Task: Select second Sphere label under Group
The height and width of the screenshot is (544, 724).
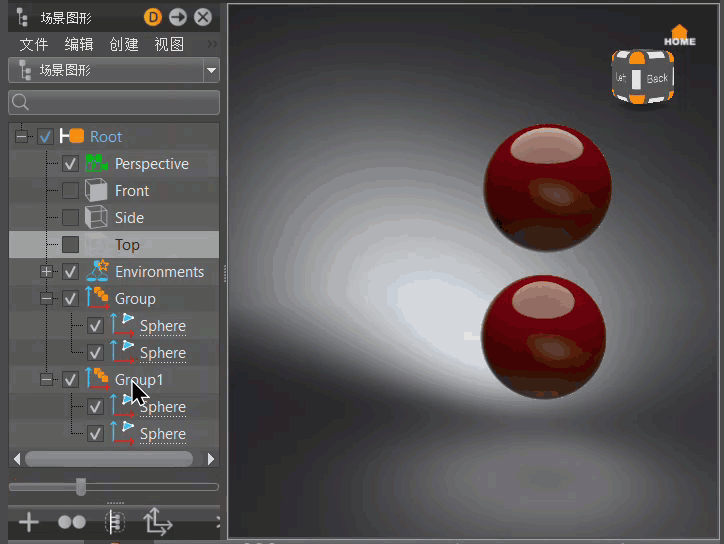Action: (x=163, y=353)
